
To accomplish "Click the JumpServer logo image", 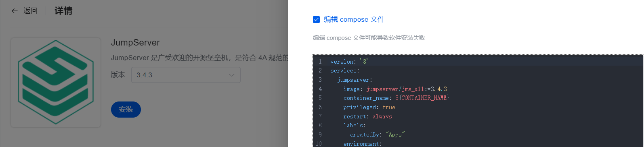I will tap(56, 83).
